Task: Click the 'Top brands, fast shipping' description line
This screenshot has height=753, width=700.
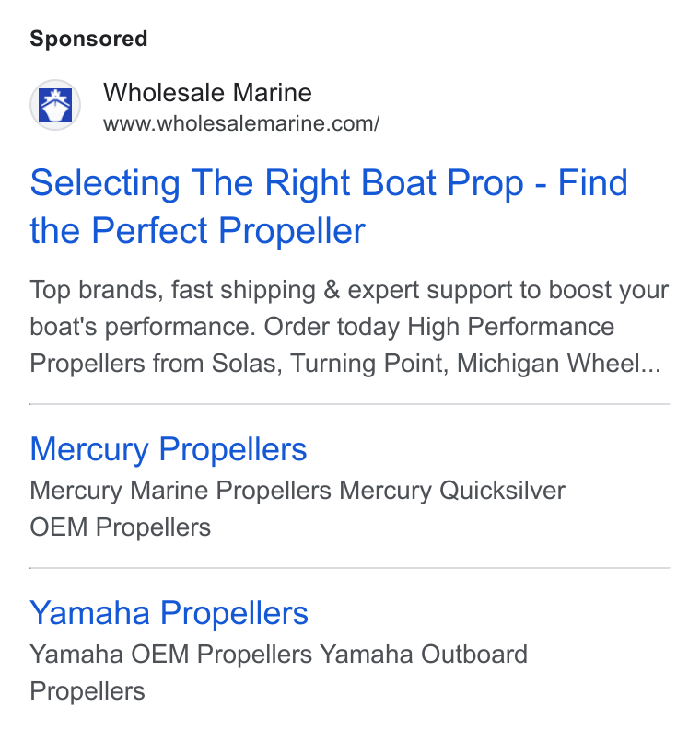Action: pos(349,290)
